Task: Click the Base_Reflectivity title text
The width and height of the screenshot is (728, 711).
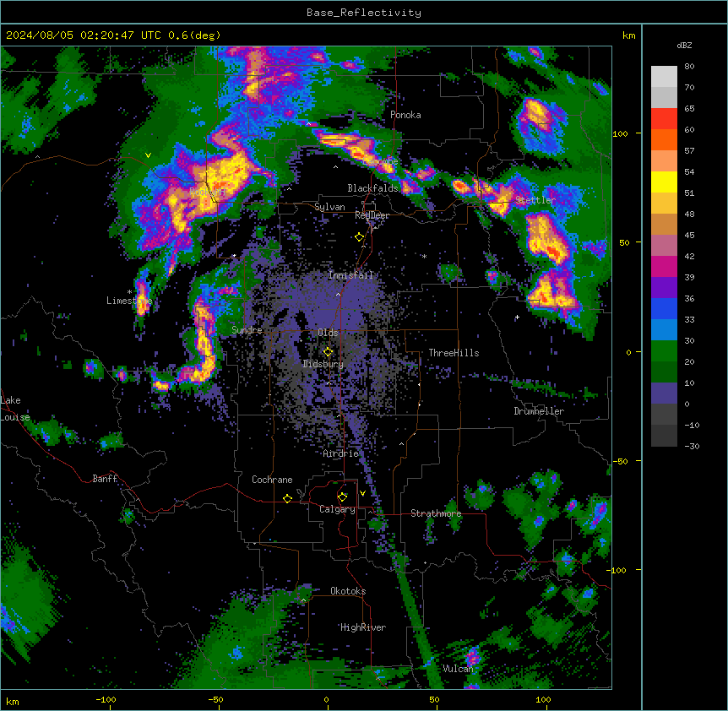Action: (x=364, y=13)
